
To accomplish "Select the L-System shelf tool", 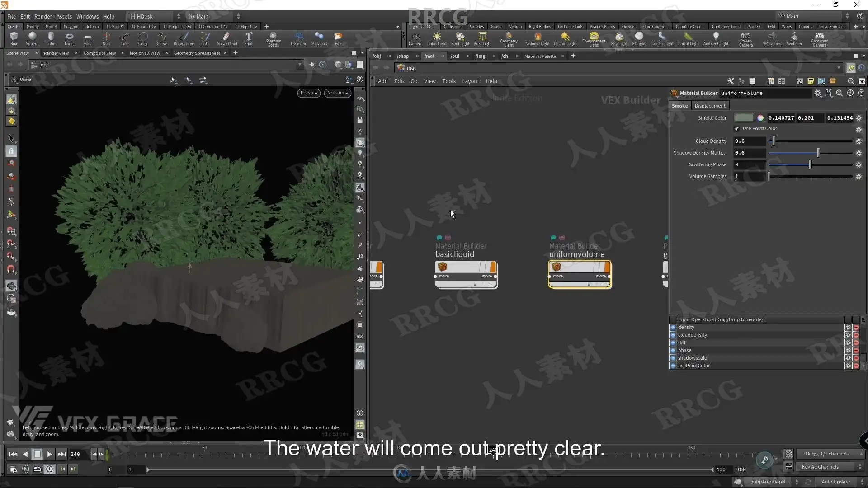I will click(299, 38).
